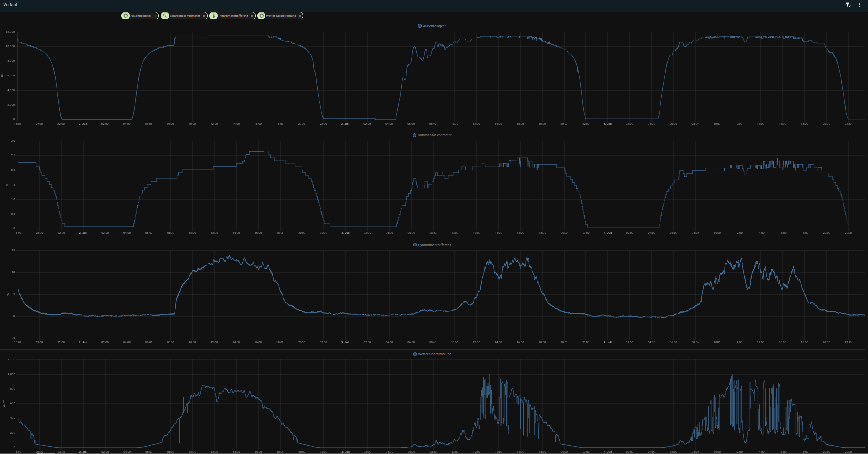Click the brightness icon on Außenhelligkeit chip
Image resolution: width=868 pixels, height=454 pixels.
pos(126,16)
